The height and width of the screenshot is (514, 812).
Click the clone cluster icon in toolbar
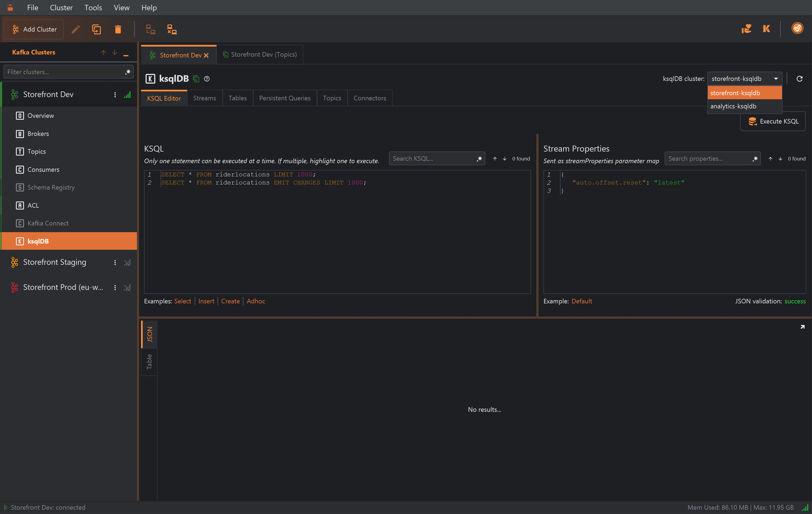[x=97, y=29]
